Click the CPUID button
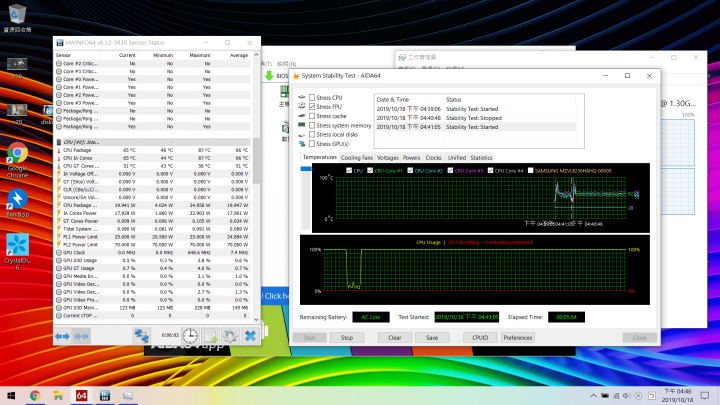This screenshot has width=720, height=405. (x=480, y=338)
